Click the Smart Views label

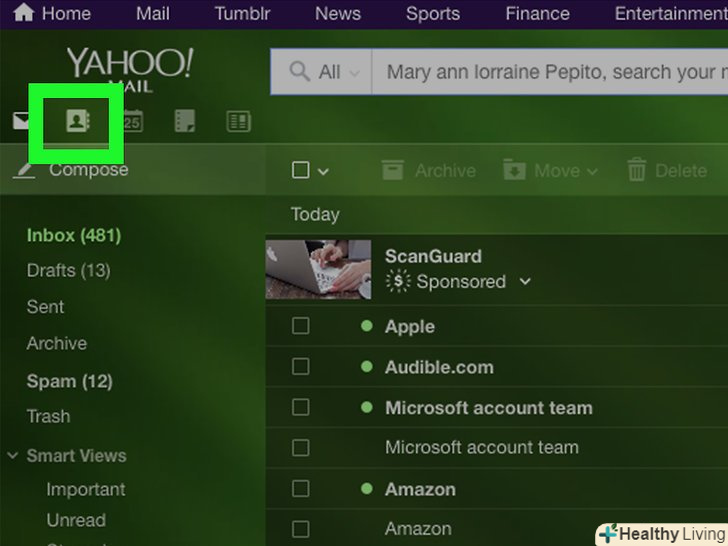pos(77,456)
